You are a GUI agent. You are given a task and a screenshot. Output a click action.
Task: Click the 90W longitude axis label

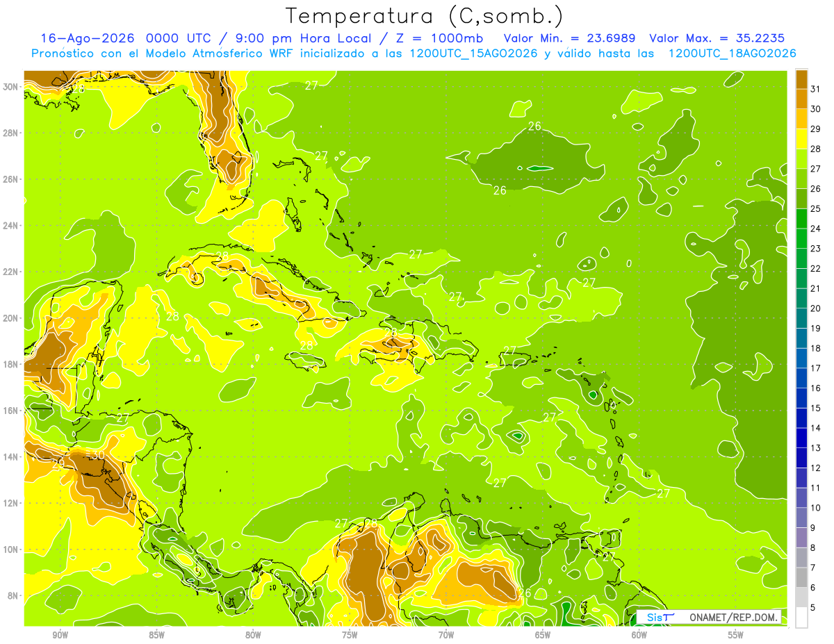click(60, 635)
